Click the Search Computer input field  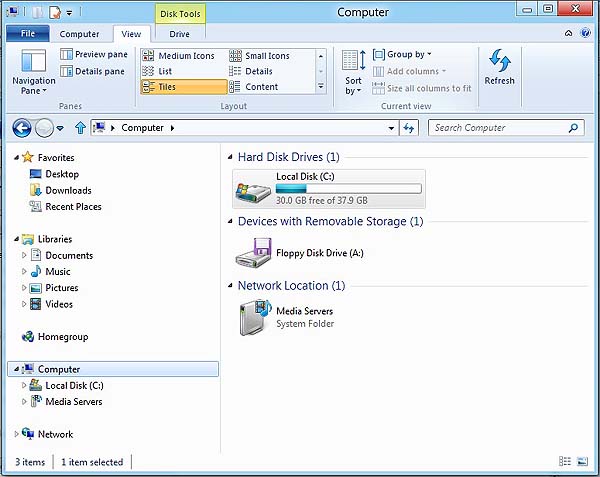coord(498,128)
